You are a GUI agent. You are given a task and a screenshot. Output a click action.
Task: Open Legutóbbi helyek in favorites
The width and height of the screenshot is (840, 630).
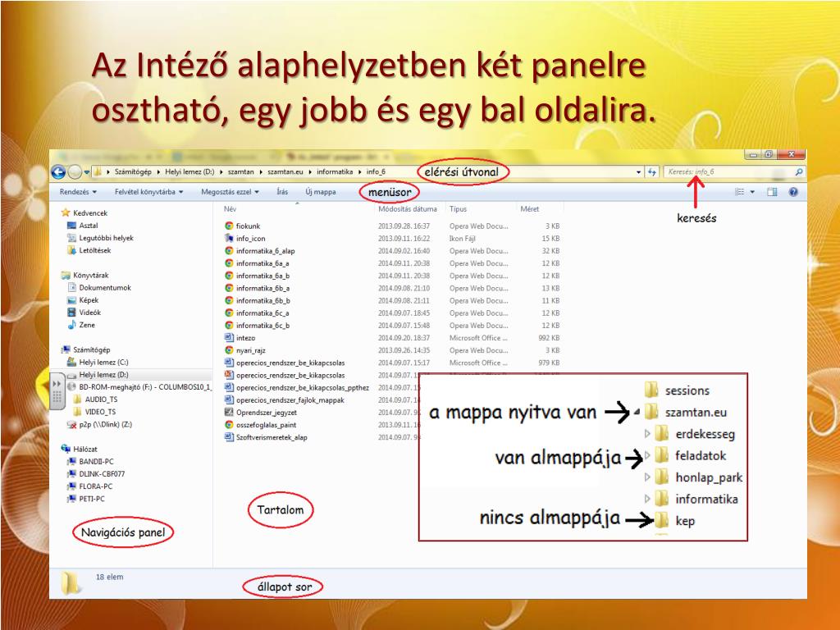[x=106, y=238]
